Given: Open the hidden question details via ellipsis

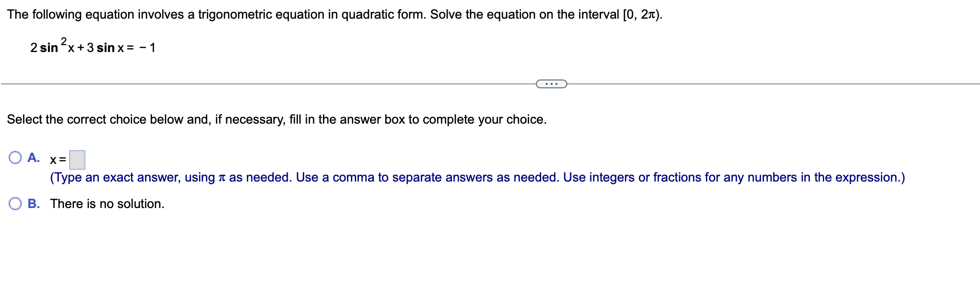Looking at the screenshot, I should (552, 84).
